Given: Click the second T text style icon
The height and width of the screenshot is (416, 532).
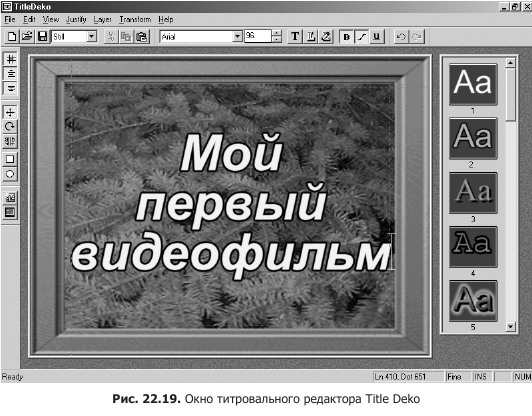Looking at the screenshot, I should (310, 36).
